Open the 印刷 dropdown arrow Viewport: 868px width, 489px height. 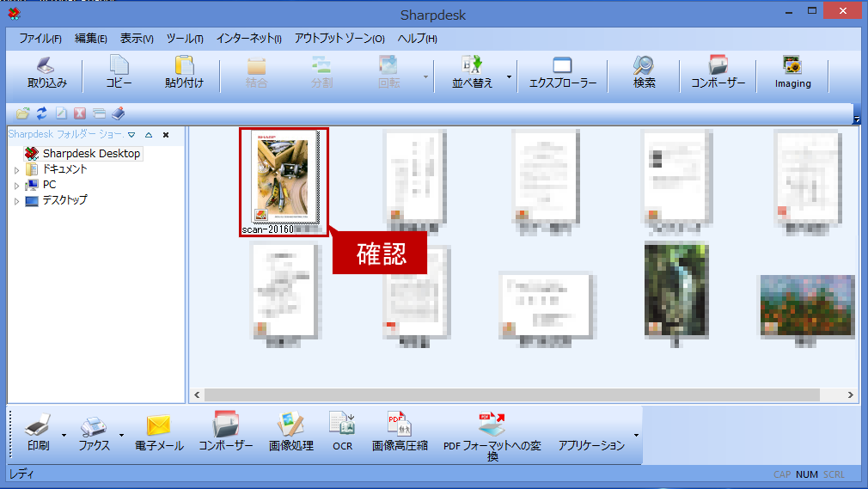(64, 435)
